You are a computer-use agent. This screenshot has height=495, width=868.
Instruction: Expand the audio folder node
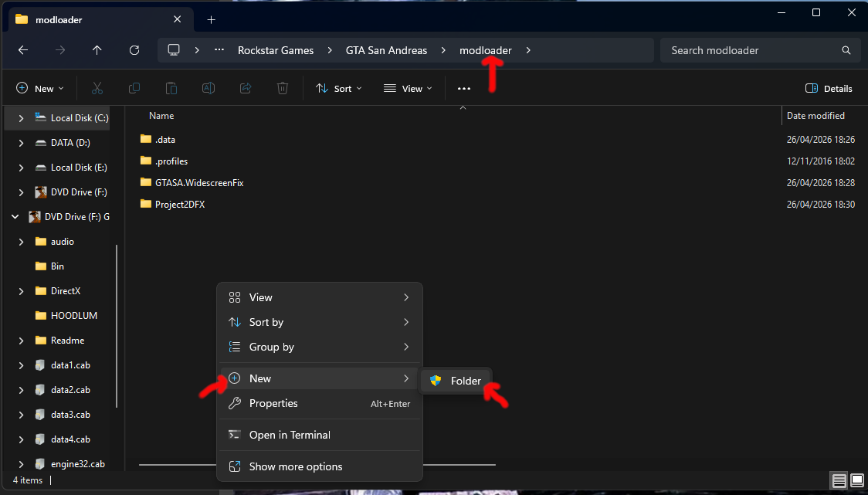tap(21, 242)
